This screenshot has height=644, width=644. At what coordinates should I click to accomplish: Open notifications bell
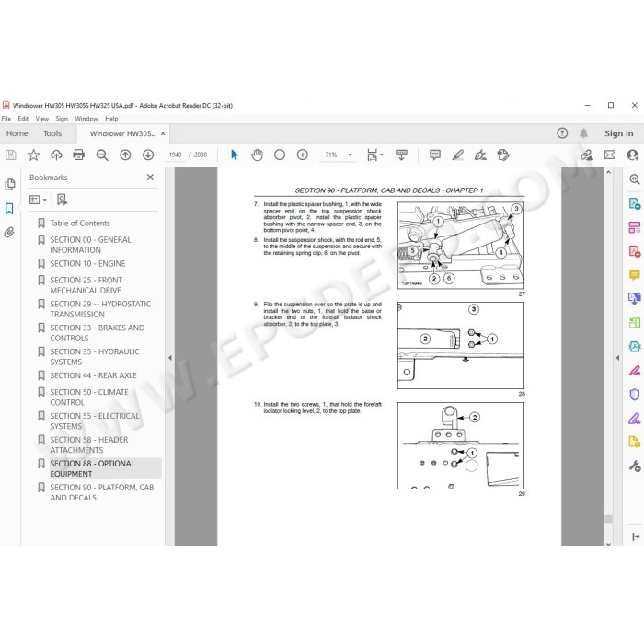[583, 133]
